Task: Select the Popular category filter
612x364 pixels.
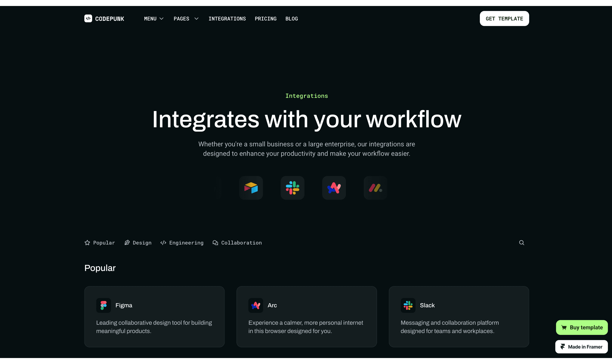Action: [100, 243]
